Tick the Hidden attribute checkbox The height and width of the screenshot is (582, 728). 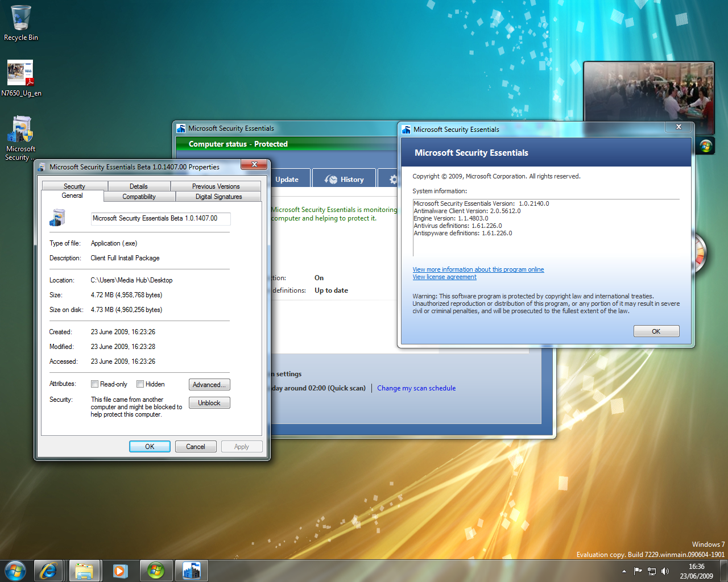[x=140, y=384]
